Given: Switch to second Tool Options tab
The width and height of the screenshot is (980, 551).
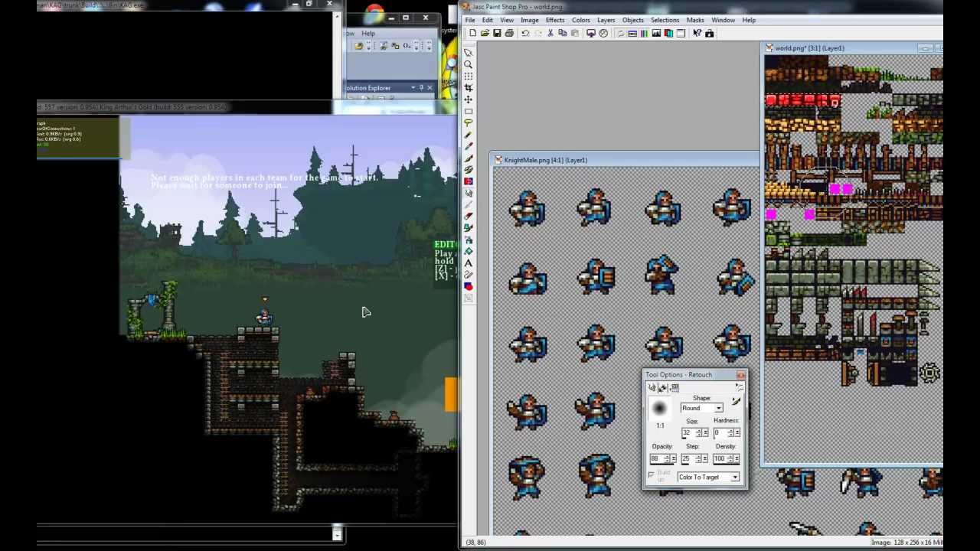Looking at the screenshot, I should [x=662, y=387].
